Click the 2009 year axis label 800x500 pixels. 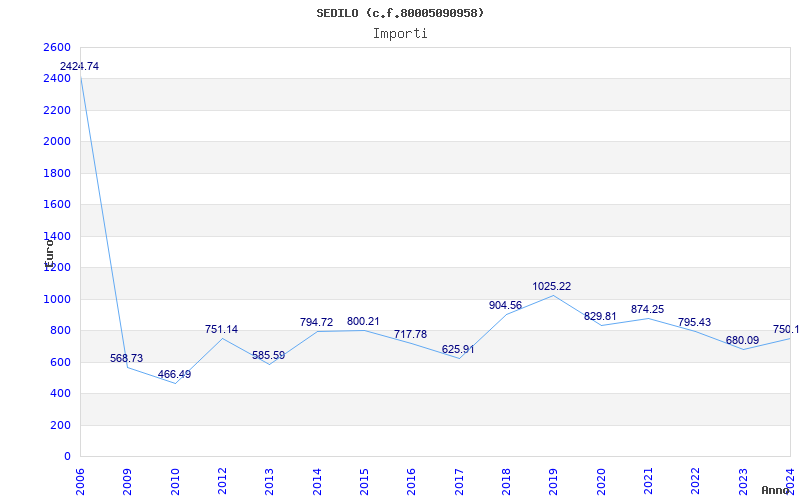(x=128, y=482)
